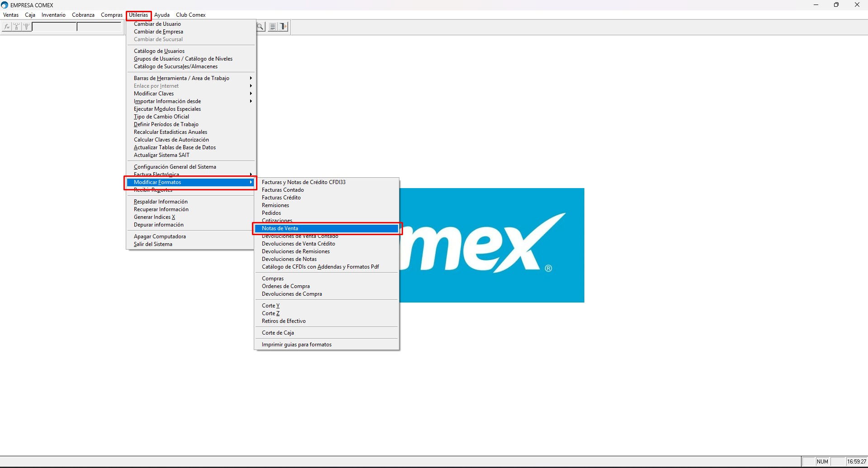
Task: Open Devoluciones de Venta Crédito format
Action: (327, 244)
